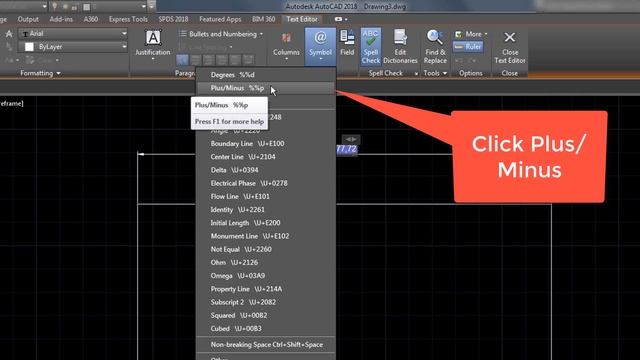Viewport: 640px width, 360px height.
Task: Open the Featured Apps tab
Action: (220, 19)
